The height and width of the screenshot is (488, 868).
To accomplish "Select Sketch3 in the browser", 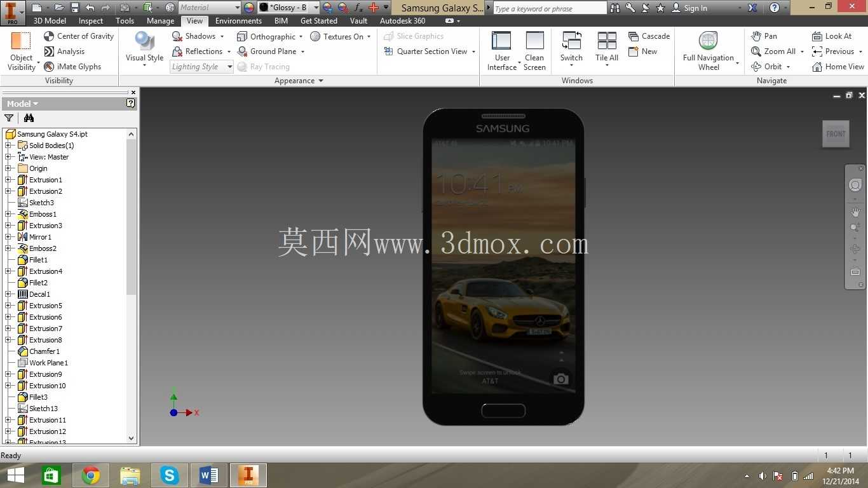I will point(41,203).
